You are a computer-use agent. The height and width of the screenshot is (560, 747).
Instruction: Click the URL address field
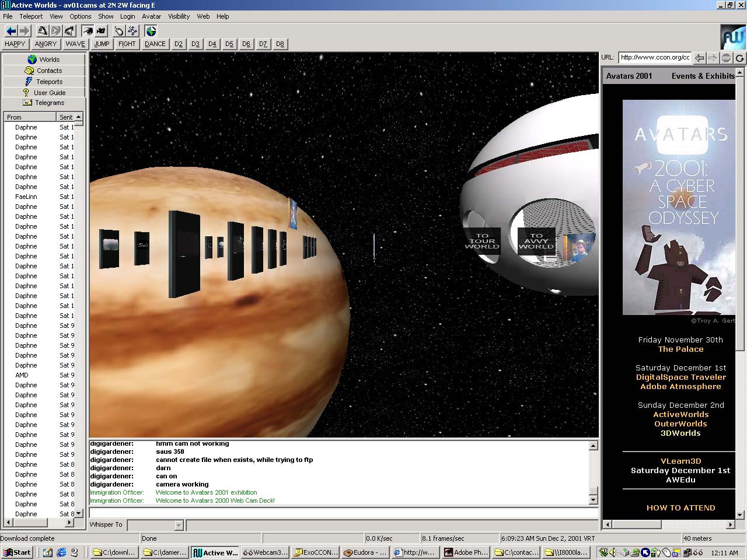pos(654,57)
